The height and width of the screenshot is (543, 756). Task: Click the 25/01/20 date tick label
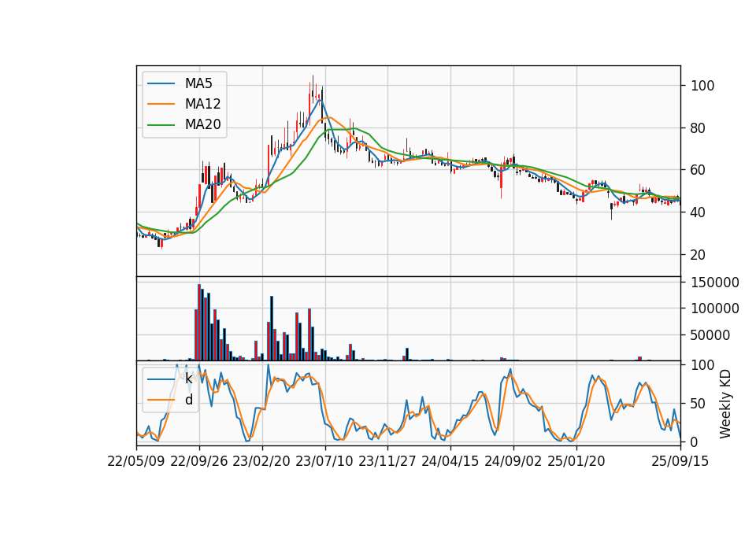[576, 461]
